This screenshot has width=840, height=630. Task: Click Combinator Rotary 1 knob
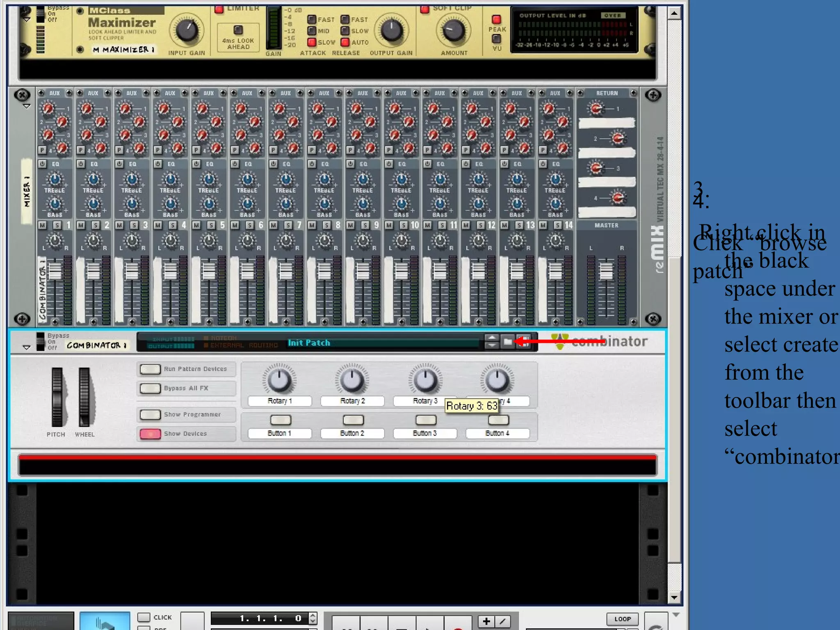[279, 379]
